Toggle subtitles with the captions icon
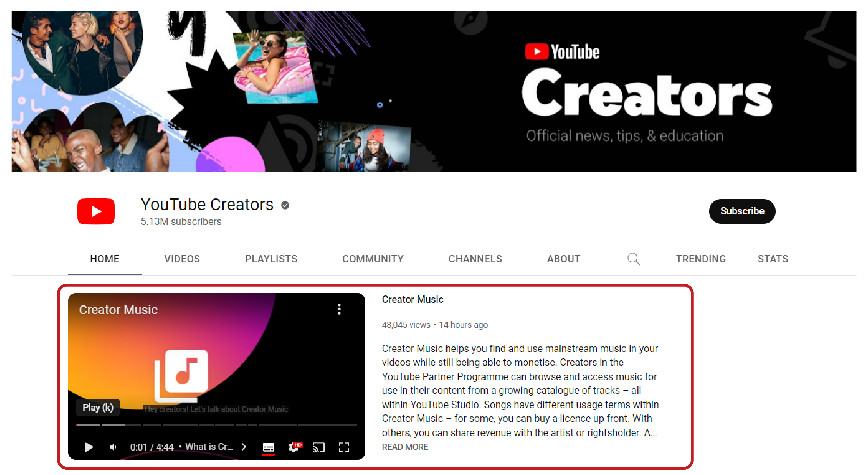The width and height of the screenshot is (868, 475). click(268, 447)
